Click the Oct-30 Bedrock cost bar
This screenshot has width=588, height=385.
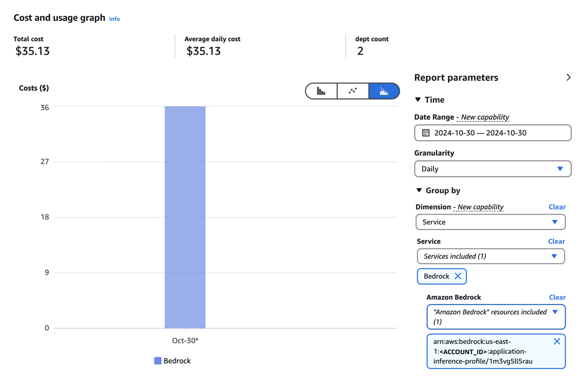pos(185,217)
